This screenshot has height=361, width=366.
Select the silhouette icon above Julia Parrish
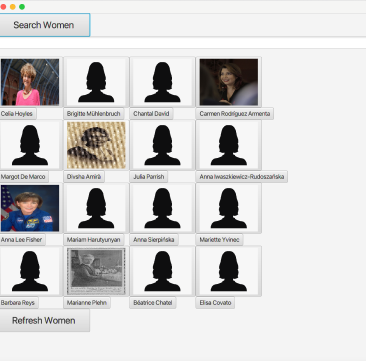click(x=162, y=145)
